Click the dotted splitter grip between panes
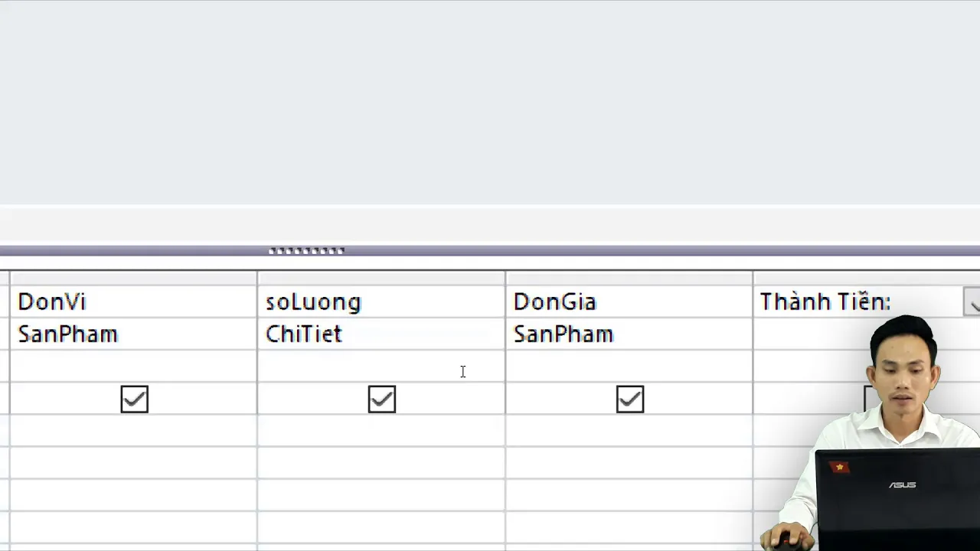The width and height of the screenshot is (980, 551). tap(306, 251)
